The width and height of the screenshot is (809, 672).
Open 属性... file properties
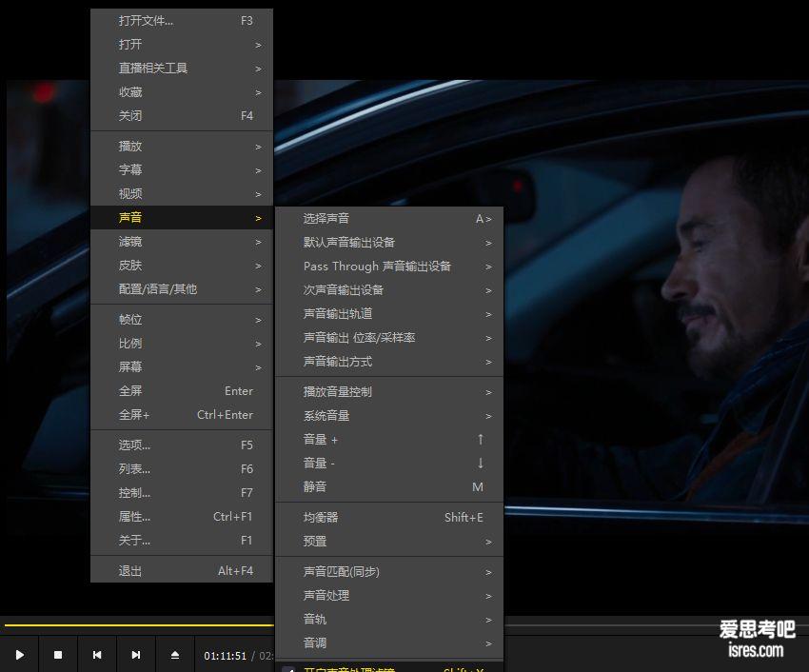pos(182,516)
